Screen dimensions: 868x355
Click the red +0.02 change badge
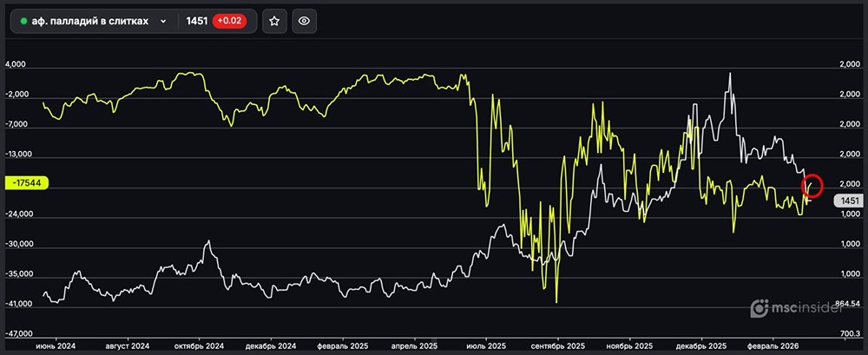coord(230,22)
